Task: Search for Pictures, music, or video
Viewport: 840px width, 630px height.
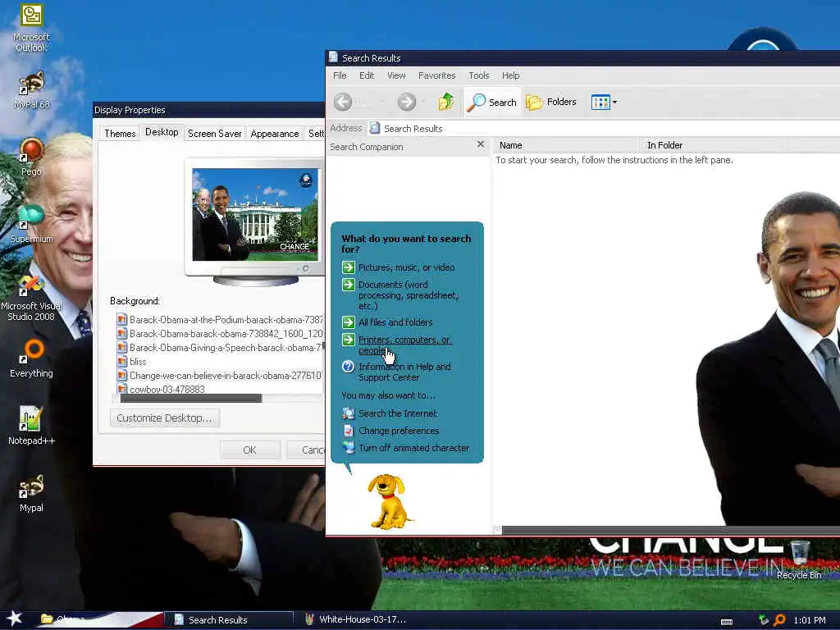Action: [x=406, y=267]
